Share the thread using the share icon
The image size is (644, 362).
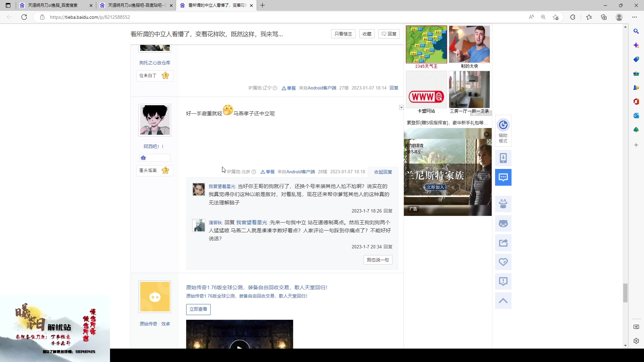503,243
